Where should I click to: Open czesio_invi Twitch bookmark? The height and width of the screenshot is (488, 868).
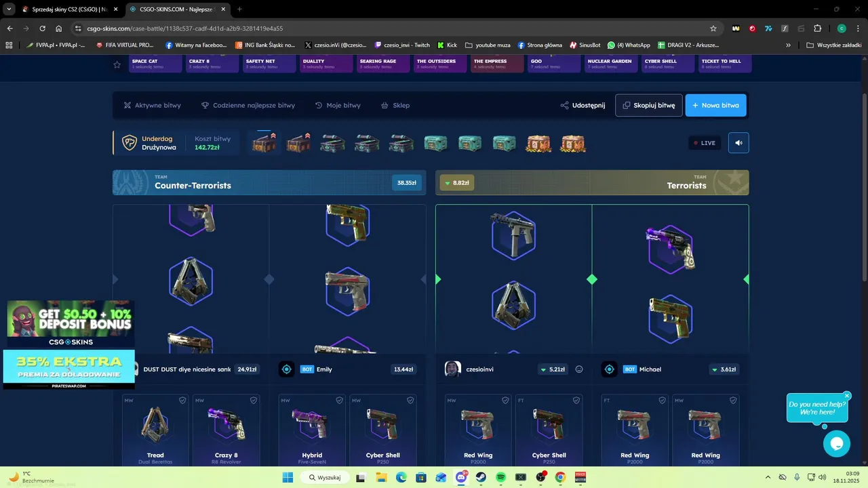pyautogui.click(x=402, y=45)
